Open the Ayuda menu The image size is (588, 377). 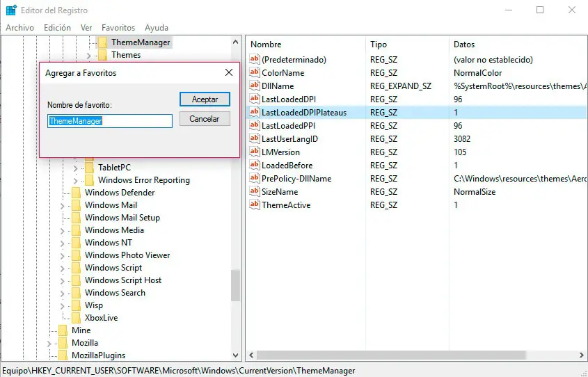[x=157, y=28]
